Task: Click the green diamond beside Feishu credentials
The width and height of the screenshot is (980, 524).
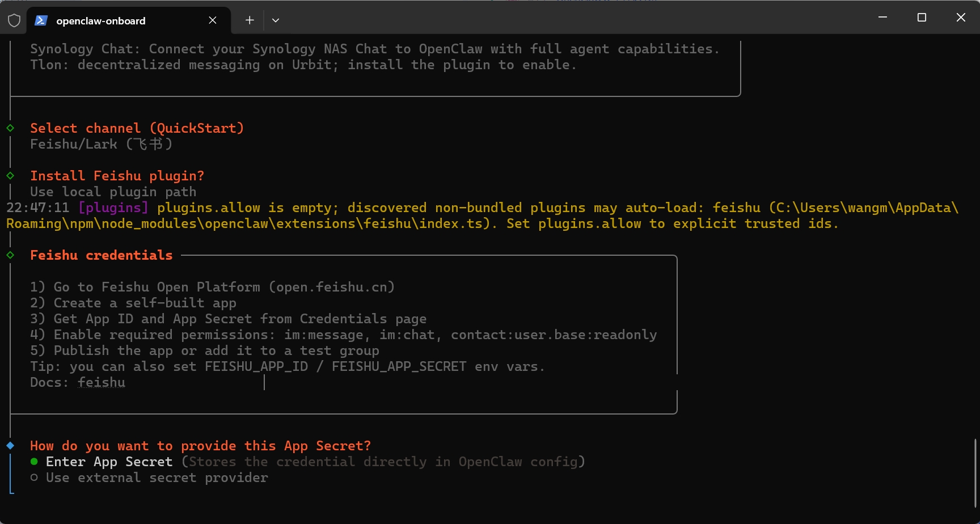Action: coord(10,255)
